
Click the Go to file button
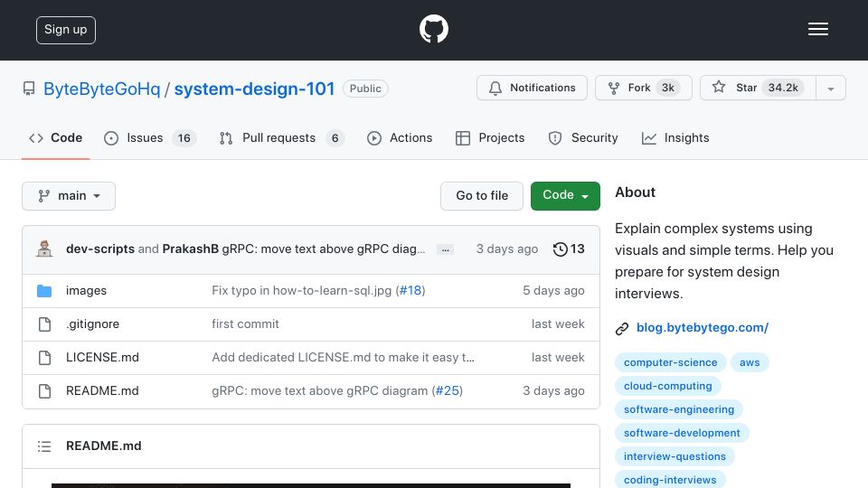click(482, 196)
